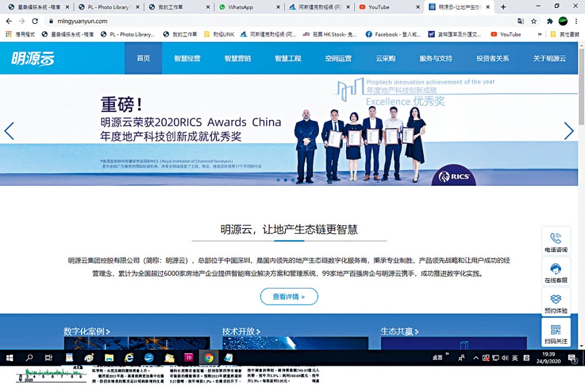585x392 pixels.
Task: Select the 首页 navigation item
Action: tap(143, 58)
